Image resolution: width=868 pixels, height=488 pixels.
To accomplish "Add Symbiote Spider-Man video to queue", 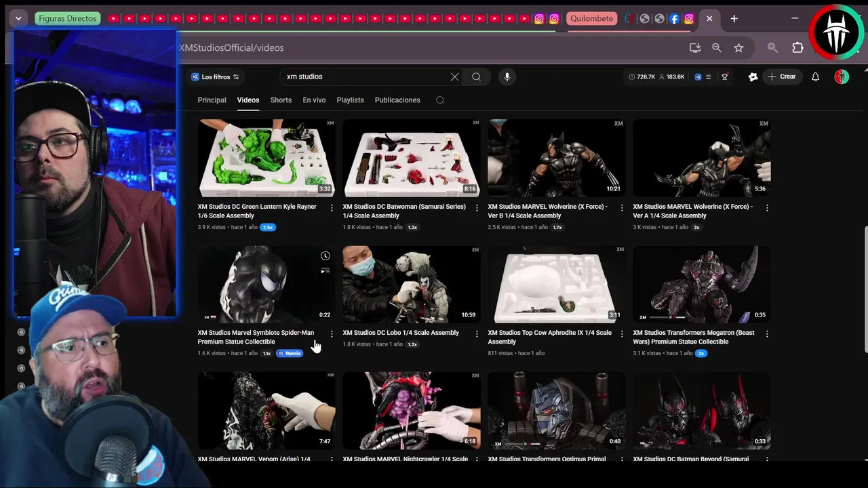I will coord(325,270).
